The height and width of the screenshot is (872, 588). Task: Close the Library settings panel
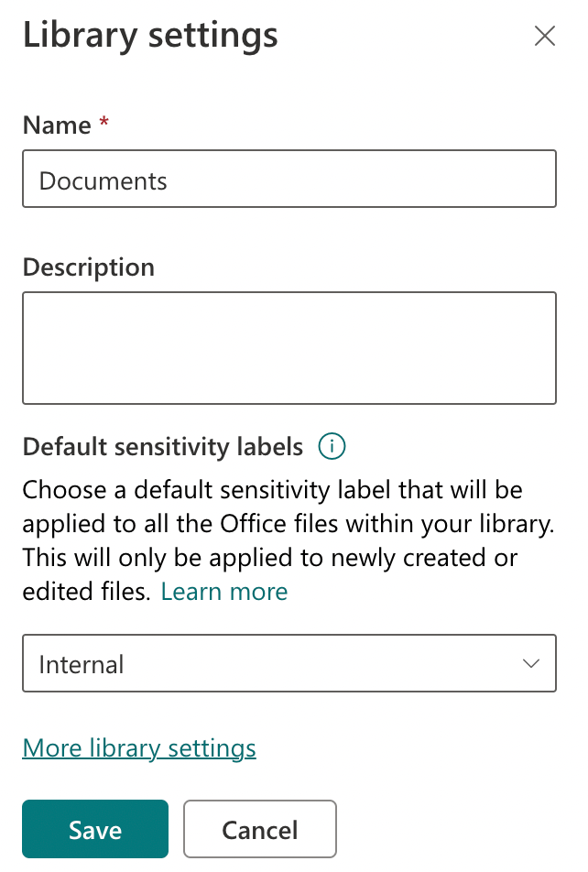click(545, 36)
